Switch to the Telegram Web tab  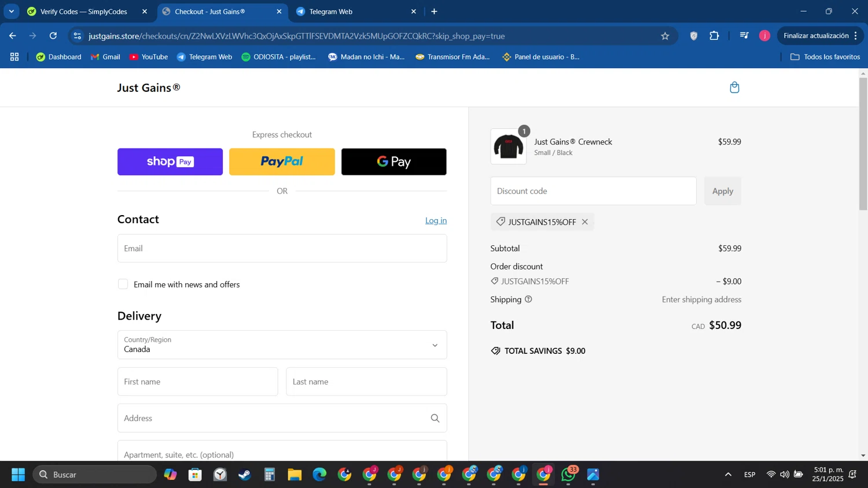point(330,12)
